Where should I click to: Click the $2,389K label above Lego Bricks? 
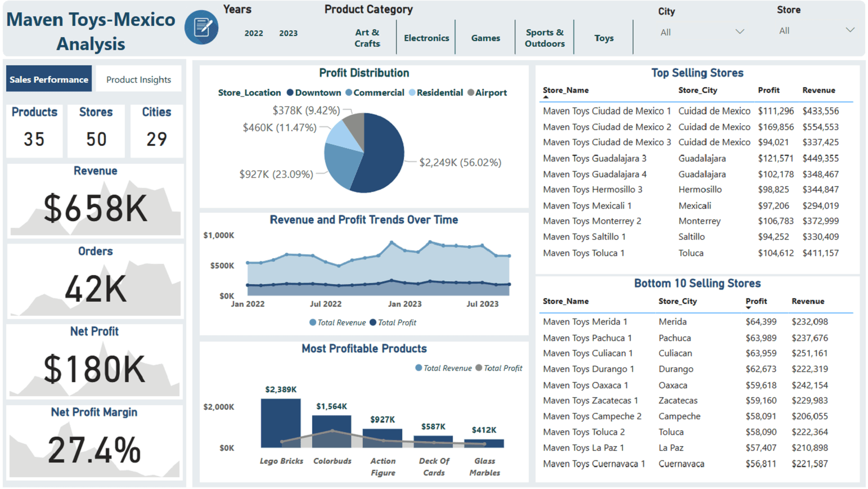(x=281, y=389)
